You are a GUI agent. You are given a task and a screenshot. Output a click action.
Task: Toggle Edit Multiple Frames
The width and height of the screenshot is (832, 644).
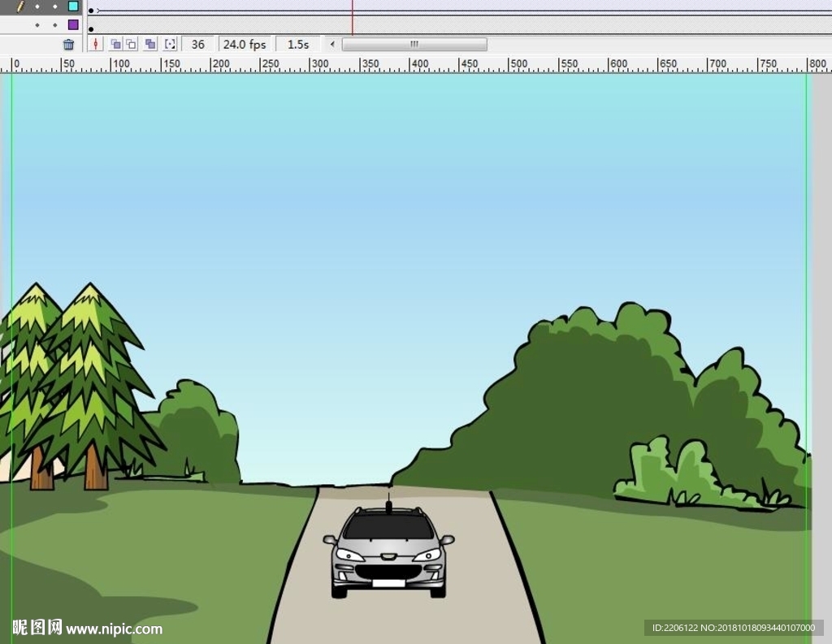[x=150, y=44]
